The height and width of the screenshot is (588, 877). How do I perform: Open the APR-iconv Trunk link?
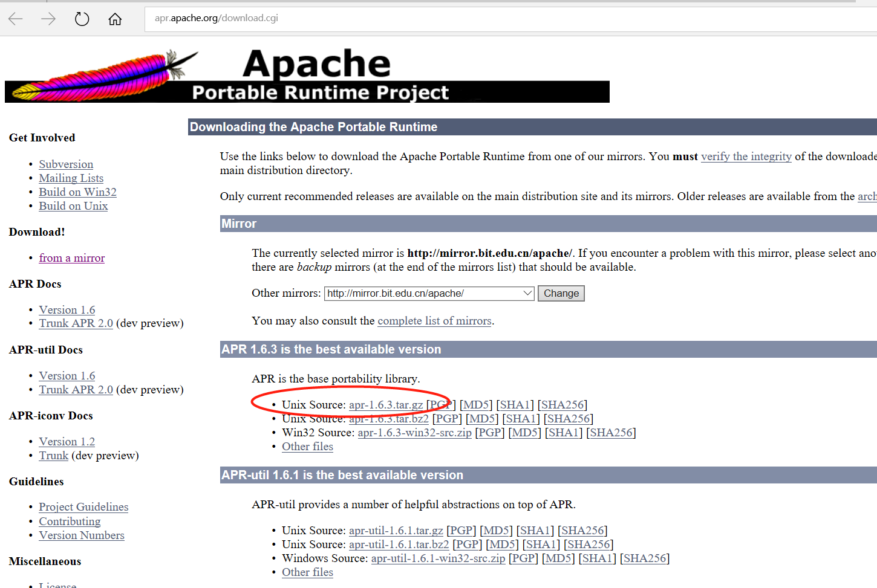(x=54, y=456)
